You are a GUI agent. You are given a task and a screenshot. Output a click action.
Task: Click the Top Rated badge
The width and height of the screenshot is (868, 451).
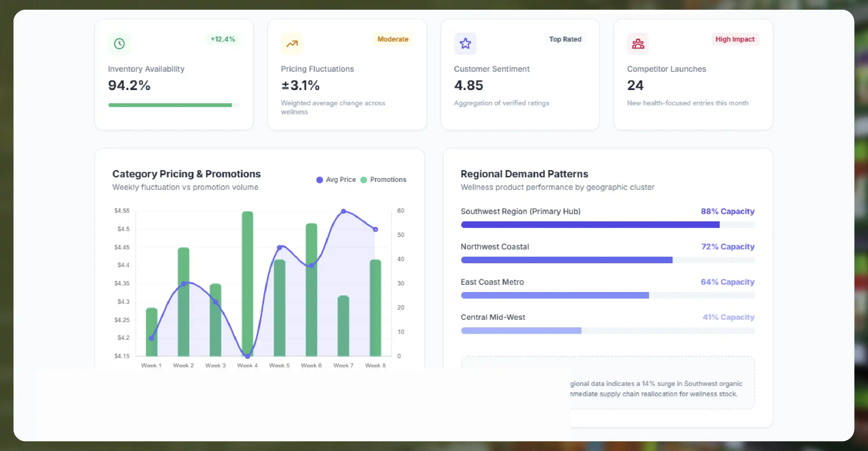[565, 39]
